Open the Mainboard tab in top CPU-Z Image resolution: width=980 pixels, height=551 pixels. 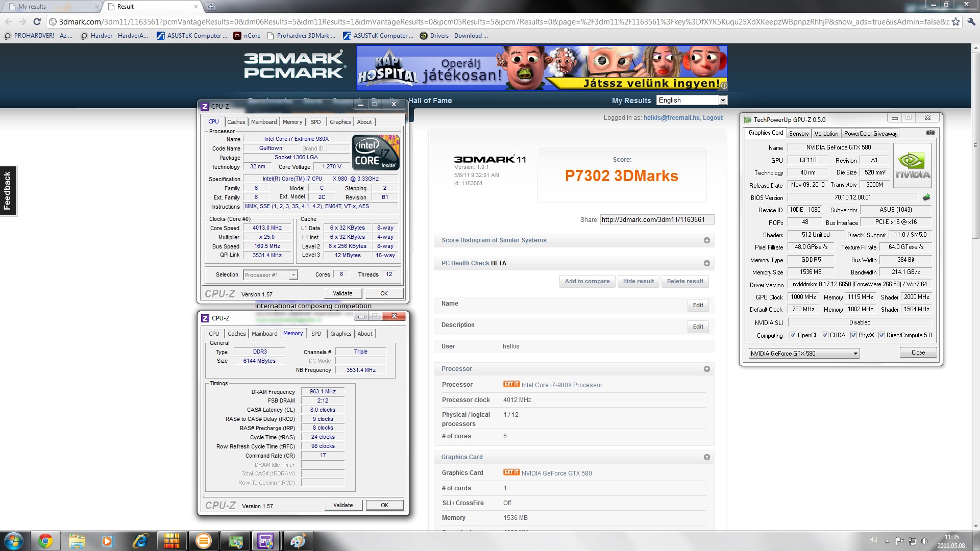tap(263, 122)
